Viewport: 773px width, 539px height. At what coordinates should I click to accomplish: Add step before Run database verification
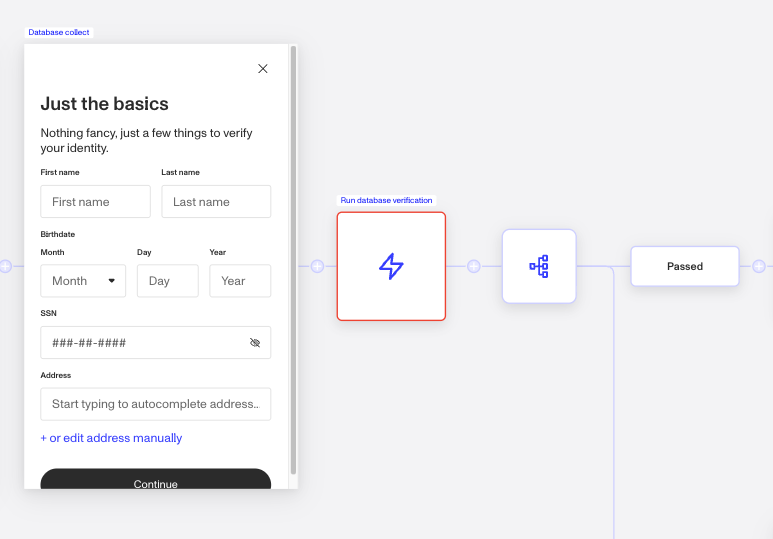tap(317, 266)
